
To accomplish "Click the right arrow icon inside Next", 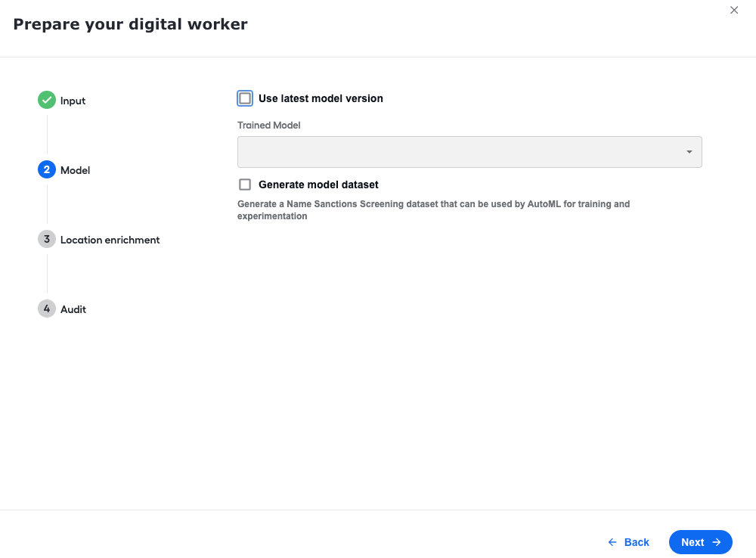I will pos(717,542).
